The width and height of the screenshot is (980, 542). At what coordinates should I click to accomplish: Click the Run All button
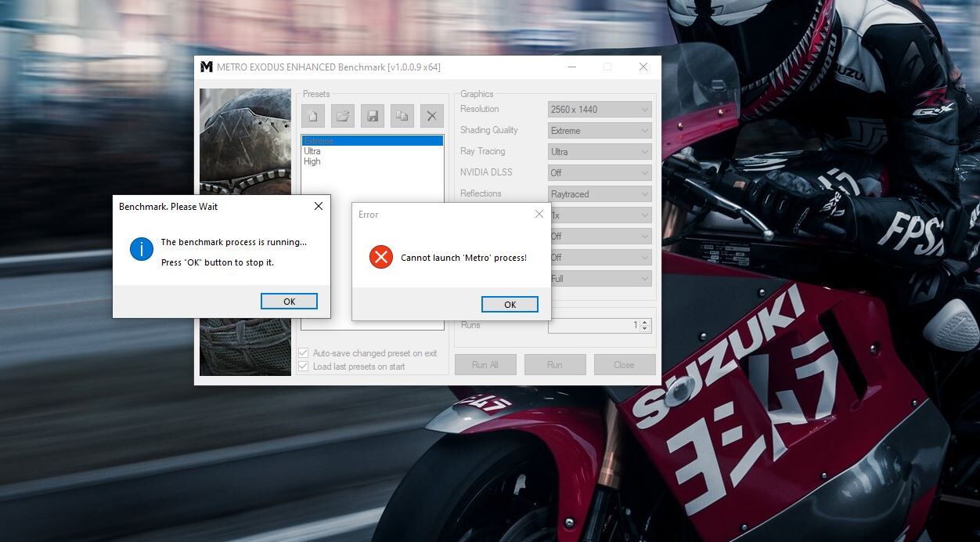click(x=485, y=365)
